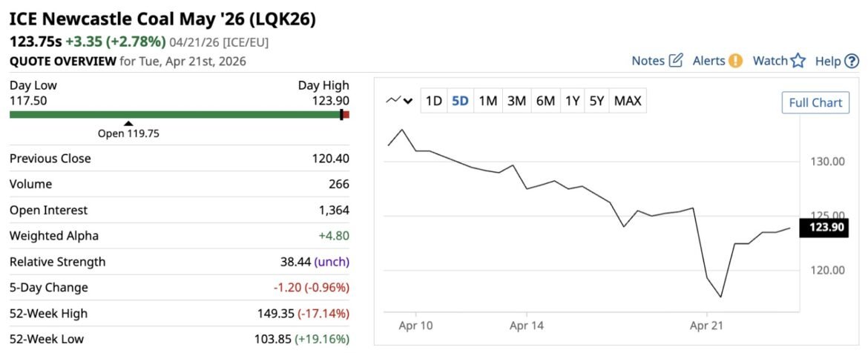Show the 6M chart period

545,101
